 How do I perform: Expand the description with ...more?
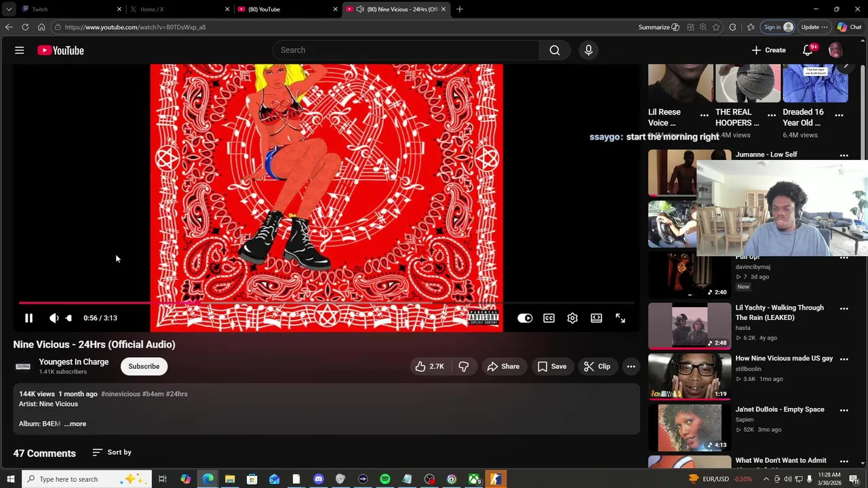[75, 424]
